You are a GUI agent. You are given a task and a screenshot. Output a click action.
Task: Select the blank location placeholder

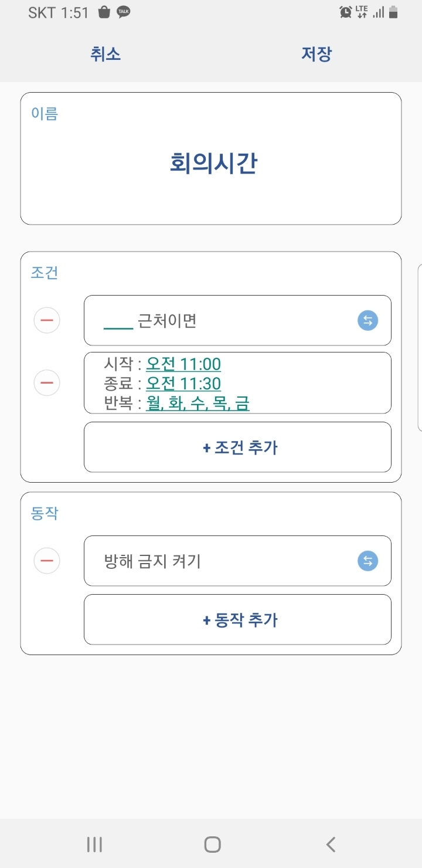tap(118, 321)
